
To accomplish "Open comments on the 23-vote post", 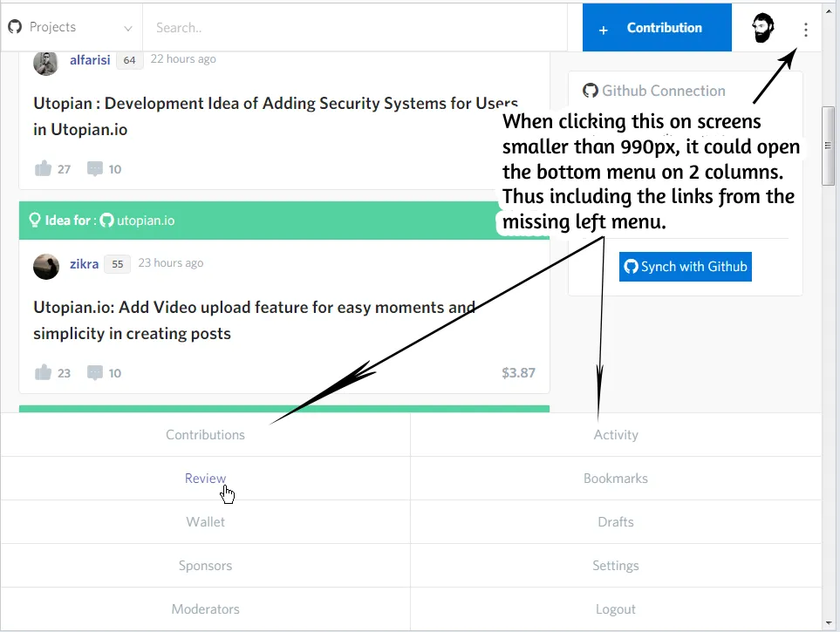I will 95,372.
